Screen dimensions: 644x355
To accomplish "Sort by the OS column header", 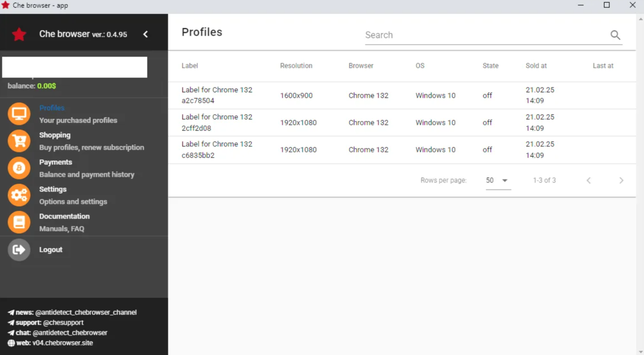I will [420, 66].
